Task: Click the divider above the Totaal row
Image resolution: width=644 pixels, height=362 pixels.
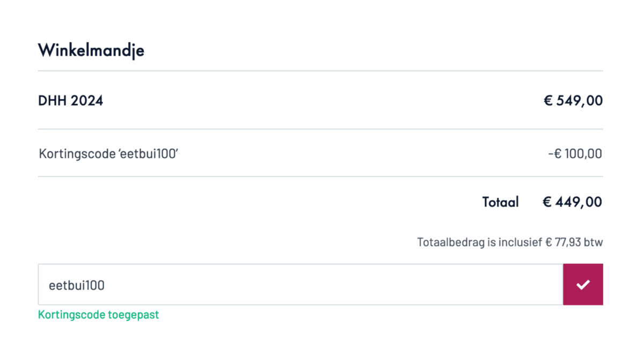Action: (x=320, y=176)
